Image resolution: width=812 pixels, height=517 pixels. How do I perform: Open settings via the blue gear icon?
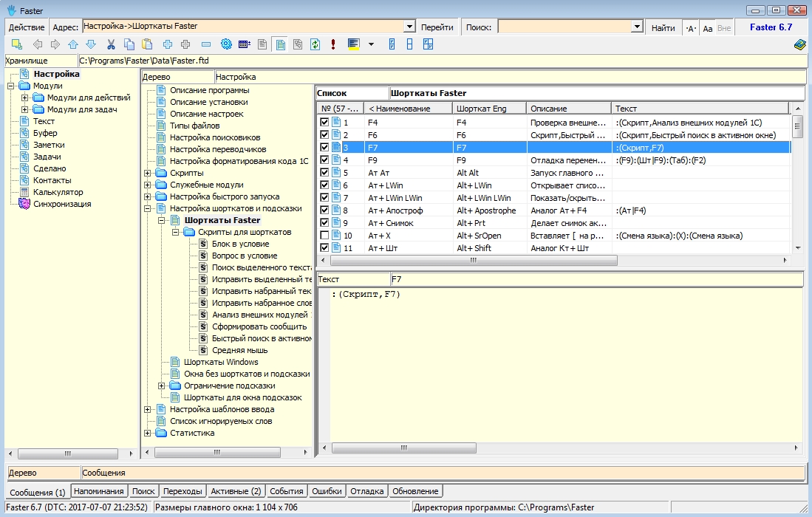tap(226, 44)
